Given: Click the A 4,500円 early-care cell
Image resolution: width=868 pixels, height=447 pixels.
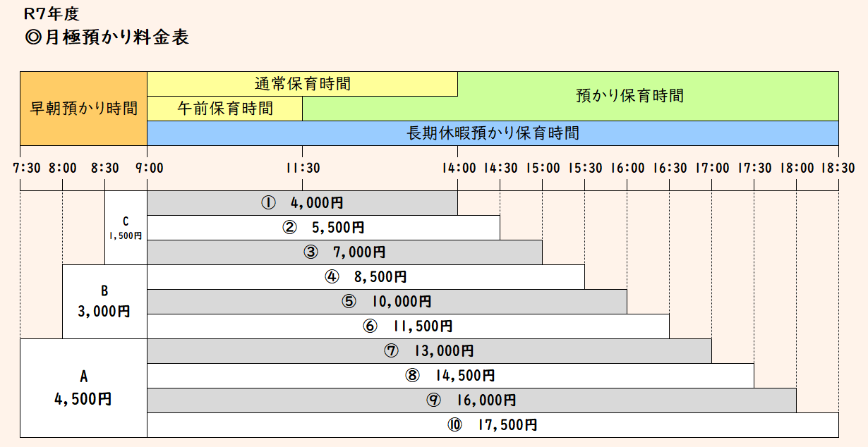Looking at the screenshot, I should click(83, 388).
